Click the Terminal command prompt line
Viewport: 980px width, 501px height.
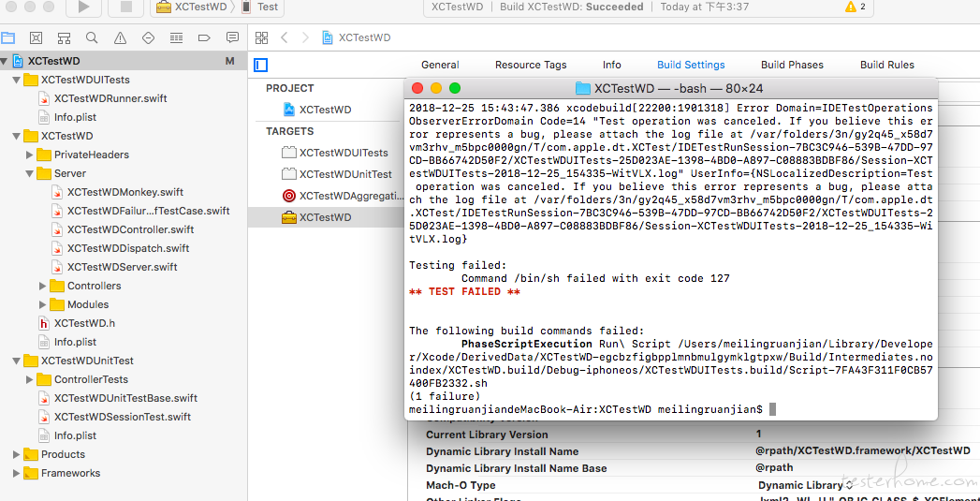coord(592,409)
